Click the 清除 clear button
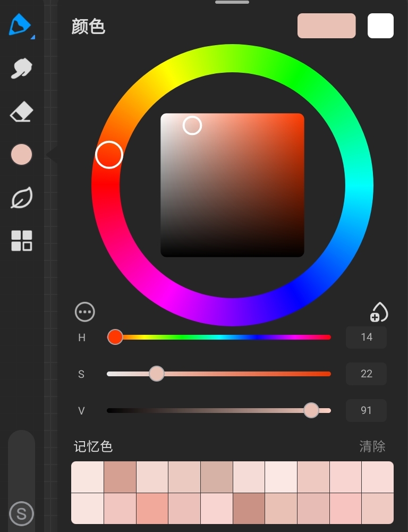408x532 pixels. point(372,446)
